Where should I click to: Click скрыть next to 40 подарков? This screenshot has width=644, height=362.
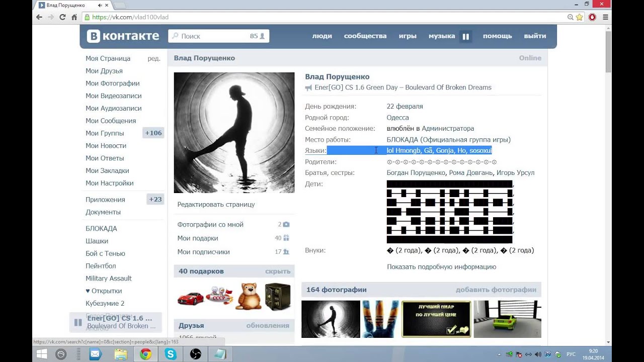278,271
